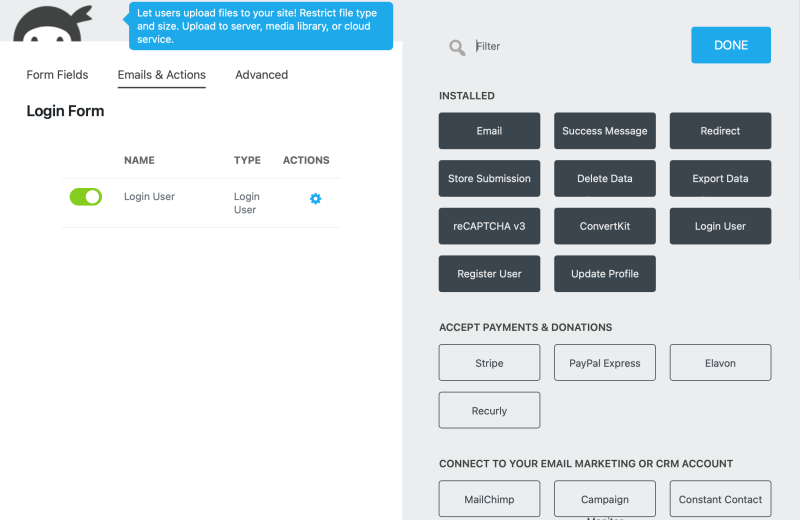This screenshot has width=800, height=520.
Task: Add an Email action
Action: tap(489, 131)
